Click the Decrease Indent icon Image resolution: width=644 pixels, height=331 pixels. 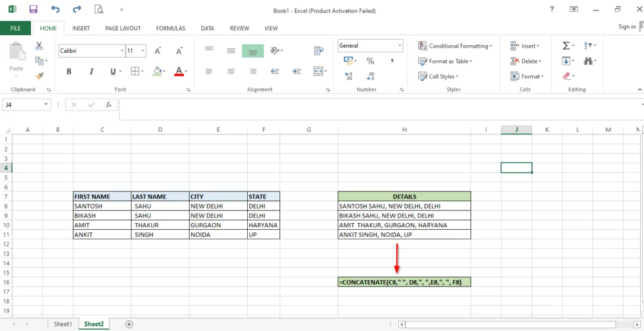click(275, 71)
